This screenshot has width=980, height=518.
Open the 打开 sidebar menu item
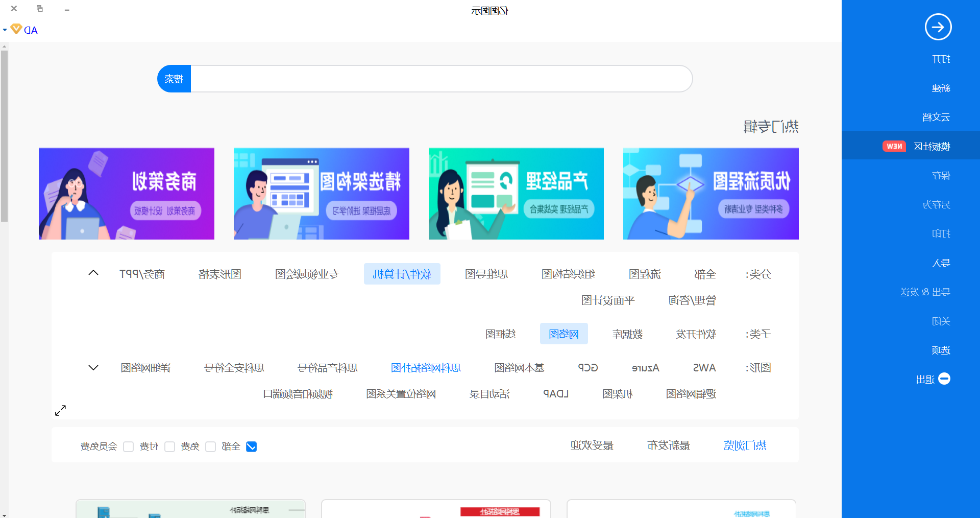click(941, 59)
